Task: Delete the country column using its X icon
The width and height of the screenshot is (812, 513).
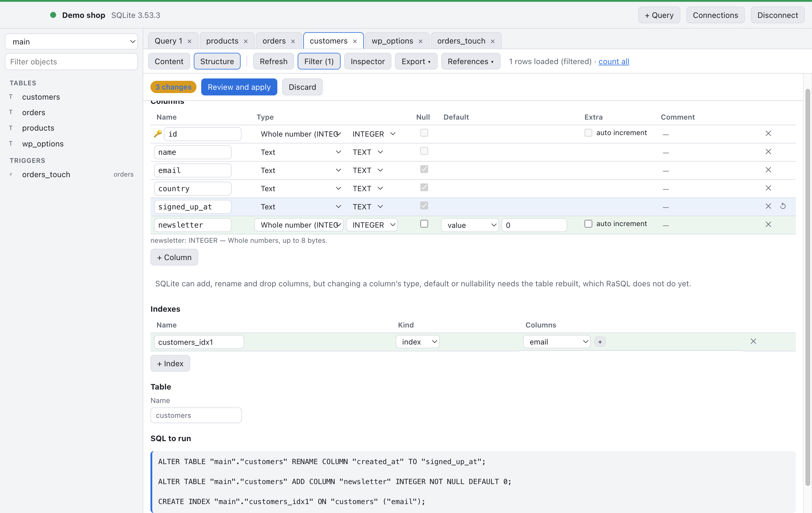Action: (768, 188)
